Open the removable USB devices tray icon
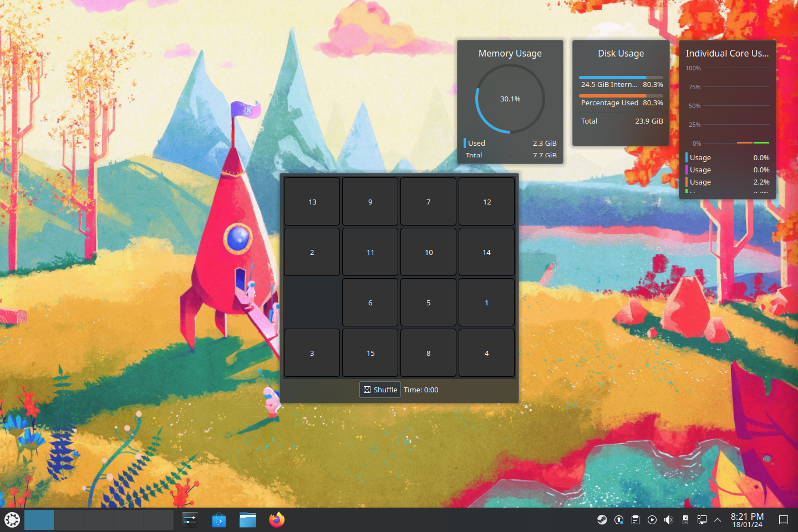The image size is (798, 532). (x=685, y=520)
